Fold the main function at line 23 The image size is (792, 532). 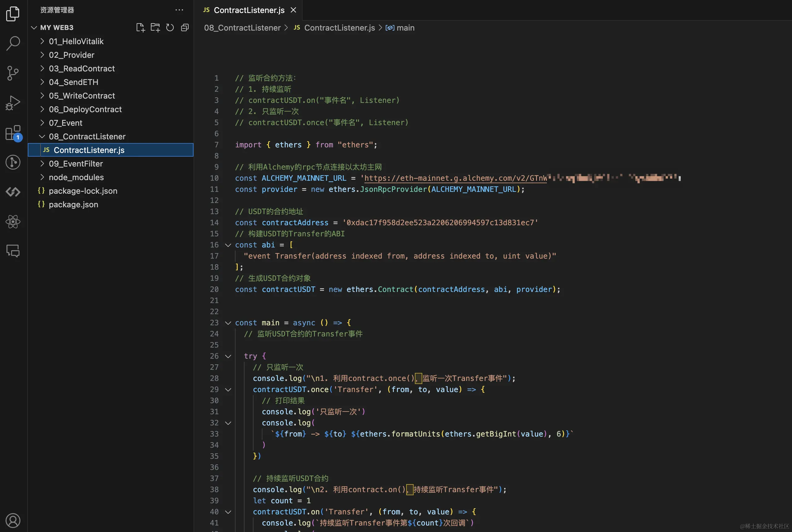tap(228, 323)
